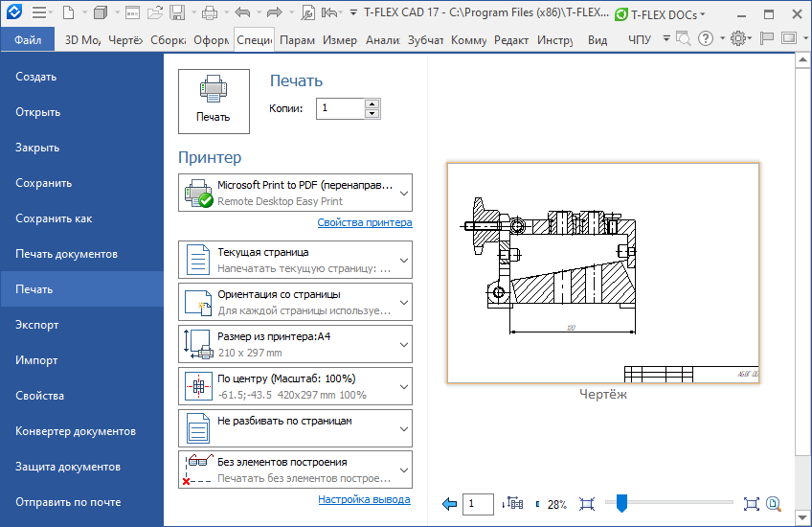Increase the copies count with the up arrow
Screen dimensions: 812x527
pos(372,103)
